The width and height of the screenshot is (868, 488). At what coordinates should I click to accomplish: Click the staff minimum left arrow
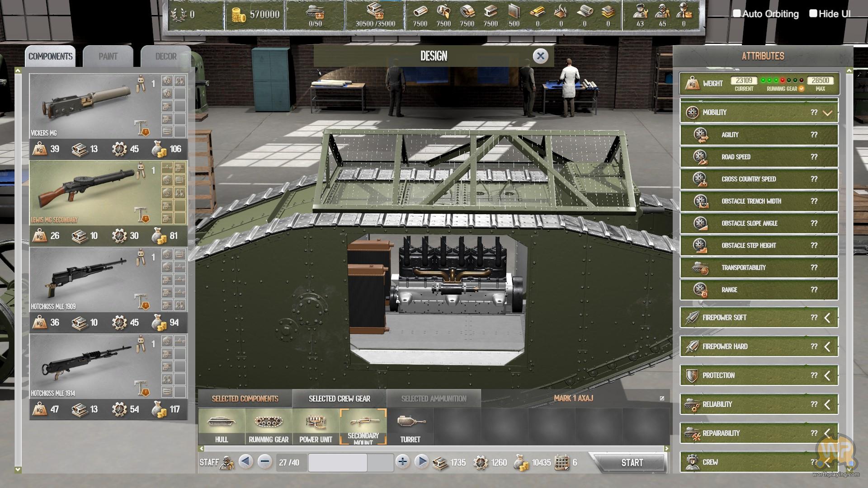click(x=245, y=462)
